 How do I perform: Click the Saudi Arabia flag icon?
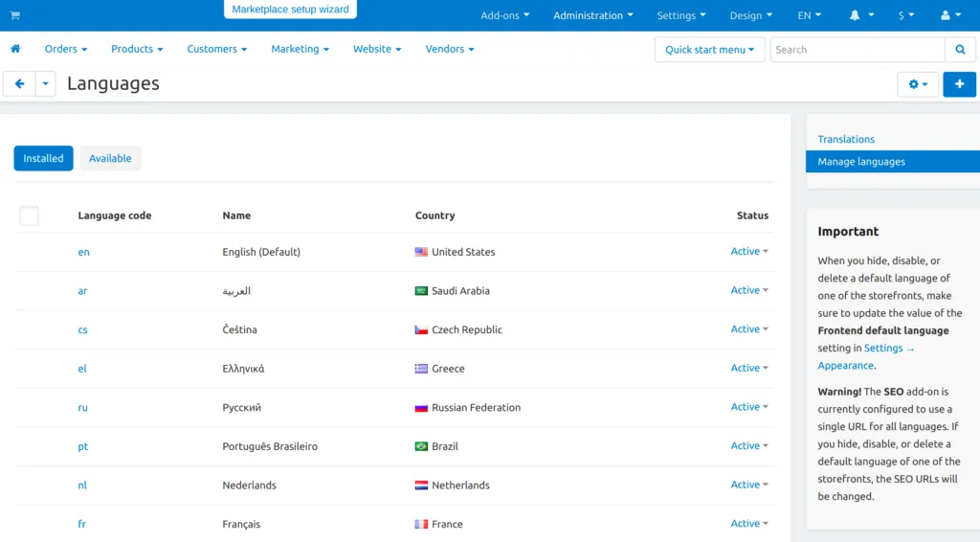(421, 291)
